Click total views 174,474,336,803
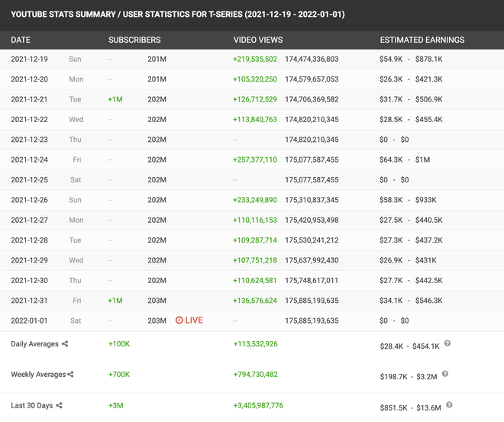Screen dimensions: 504x422 [312, 59]
